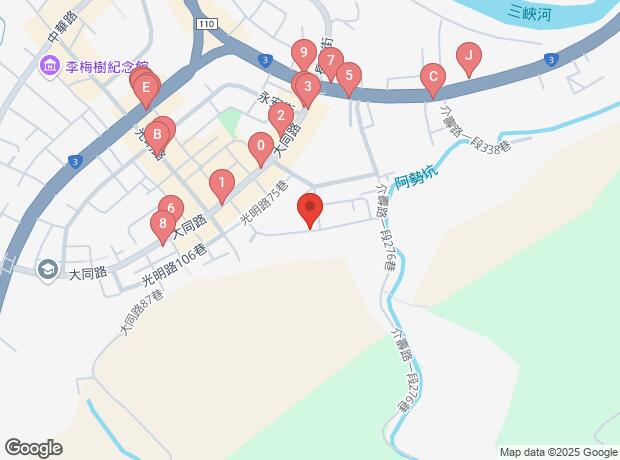Select the pin labeled C
This screenshot has width=620, height=460.
pos(433,77)
